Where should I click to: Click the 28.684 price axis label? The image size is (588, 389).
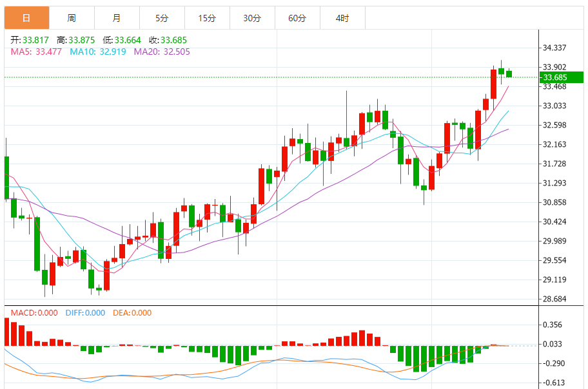click(x=554, y=299)
